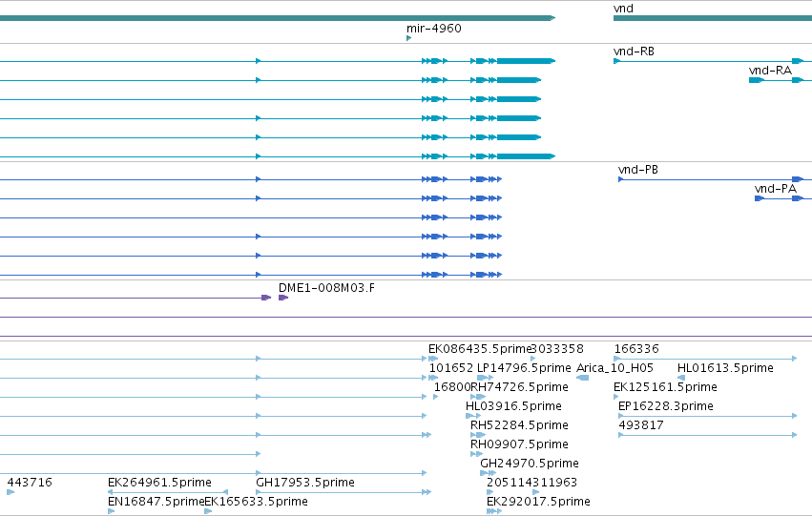The width and height of the screenshot is (812, 516).
Task: Click the vnd-RB transcript start arrow
Action: coord(616,61)
